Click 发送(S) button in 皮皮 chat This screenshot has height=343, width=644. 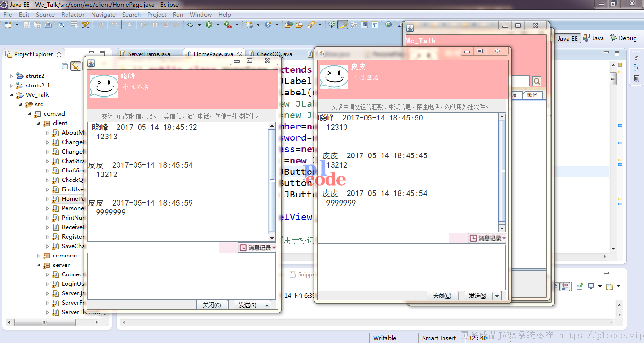click(477, 296)
